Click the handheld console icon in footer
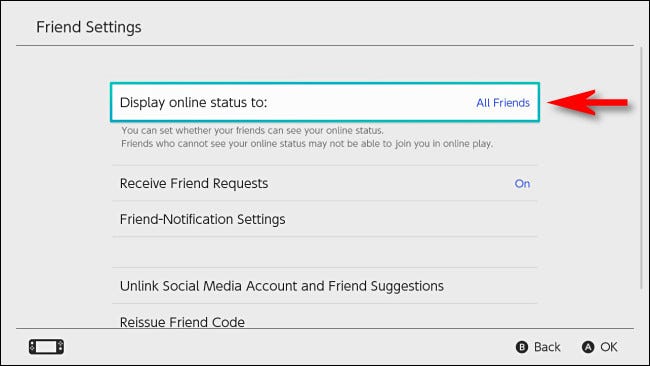This screenshot has height=366, width=650. 46,347
